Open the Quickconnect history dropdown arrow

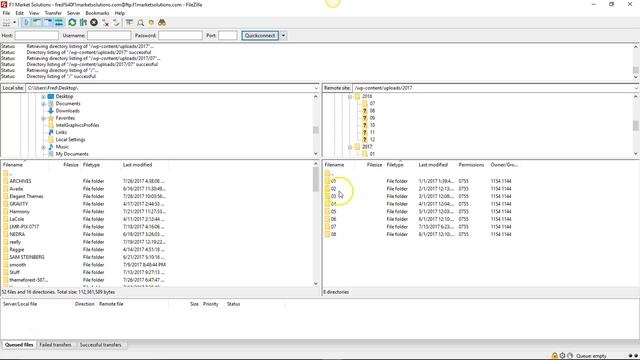pos(283,36)
